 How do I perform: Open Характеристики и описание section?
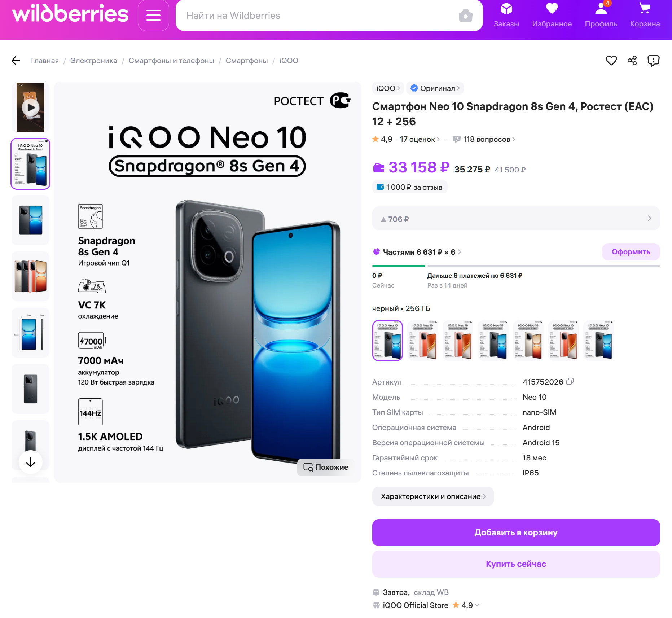tap(433, 496)
